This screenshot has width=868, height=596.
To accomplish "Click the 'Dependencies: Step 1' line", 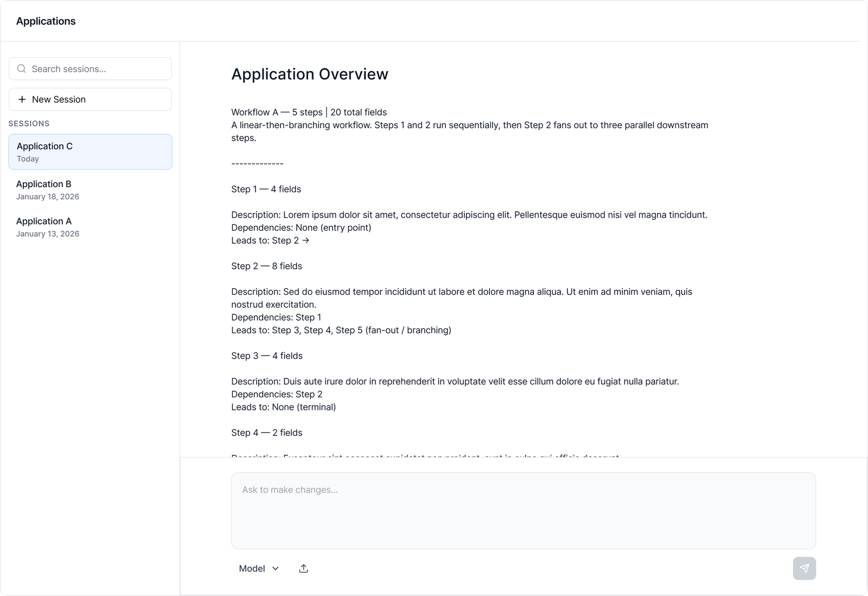I will (276, 318).
